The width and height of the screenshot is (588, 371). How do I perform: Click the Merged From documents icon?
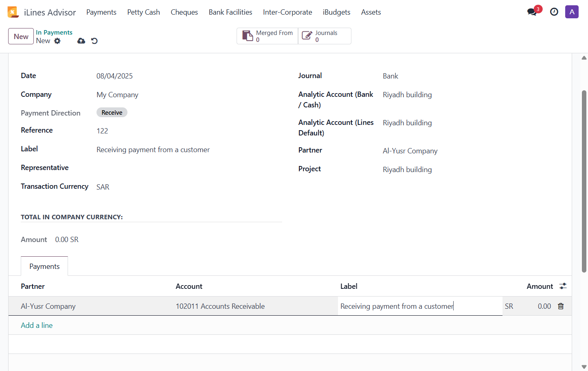click(248, 36)
